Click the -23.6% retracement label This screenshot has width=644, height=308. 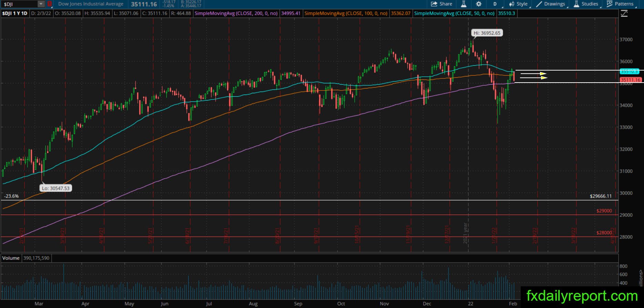coord(11,196)
